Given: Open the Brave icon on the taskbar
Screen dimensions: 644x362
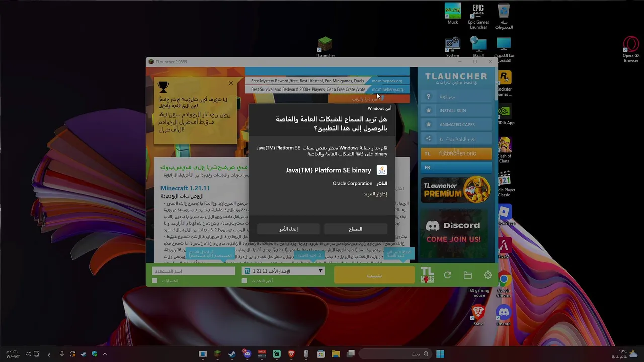Looking at the screenshot, I should point(291,354).
